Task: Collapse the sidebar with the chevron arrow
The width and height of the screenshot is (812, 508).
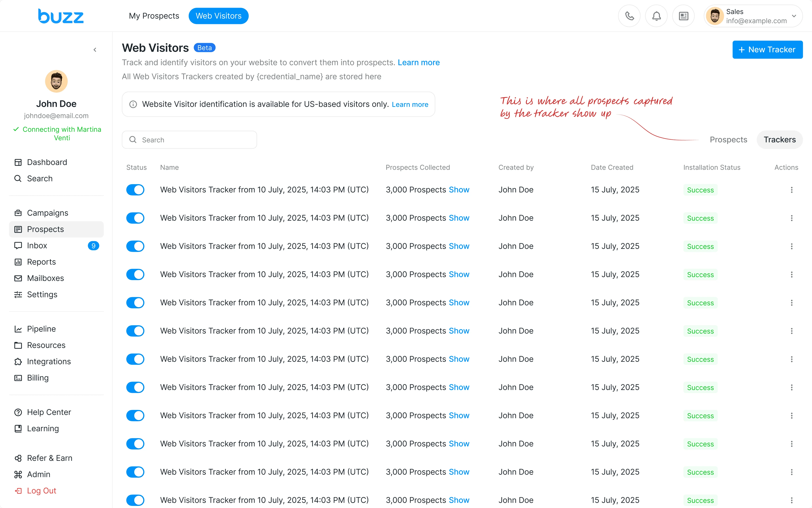Action: [x=95, y=50]
